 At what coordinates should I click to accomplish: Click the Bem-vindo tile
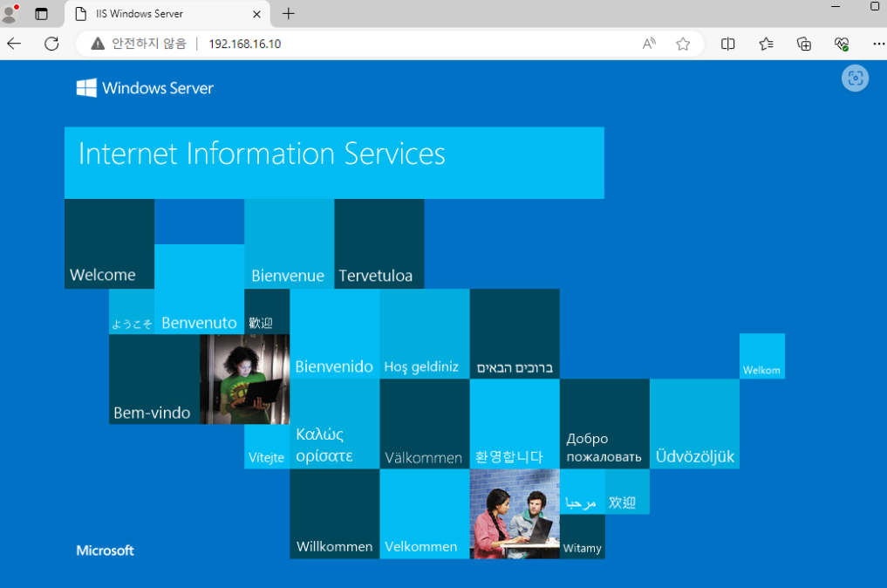pyautogui.click(x=154, y=379)
